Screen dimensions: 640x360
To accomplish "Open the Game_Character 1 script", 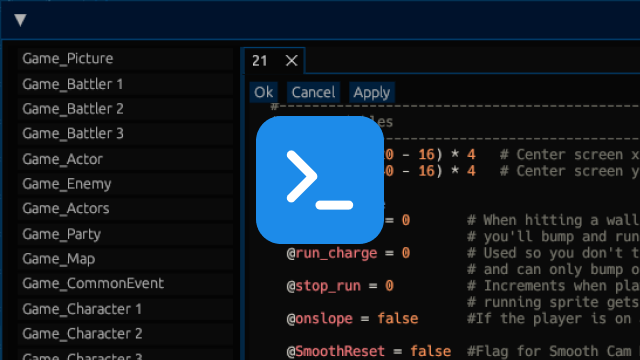I will point(125,309).
